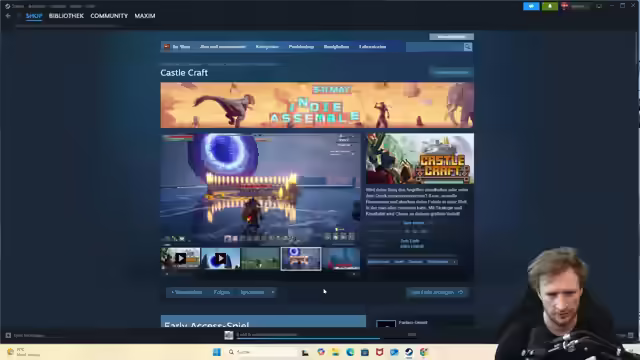The height and width of the screenshot is (360, 640).
Task: Expand the Ignorieren dropdown arrow
Action: 273,292
